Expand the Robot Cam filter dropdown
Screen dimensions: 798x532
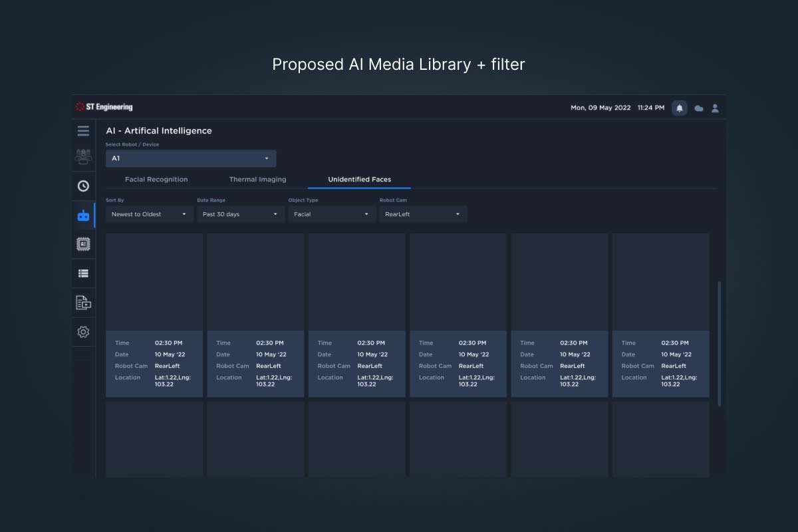(423, 214)
